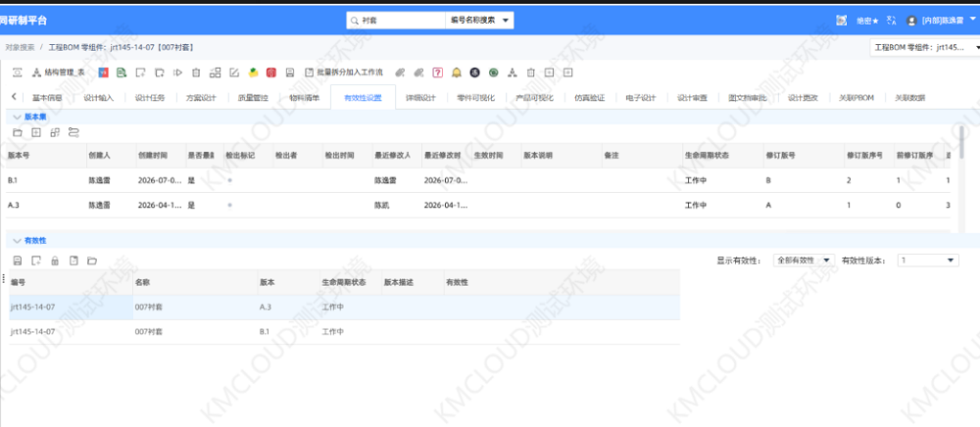Image resolution: width=980 pixels, height=427 pixels.
Task: Click 批量拆分加入工作流 button
Action: tap(344, 72)
